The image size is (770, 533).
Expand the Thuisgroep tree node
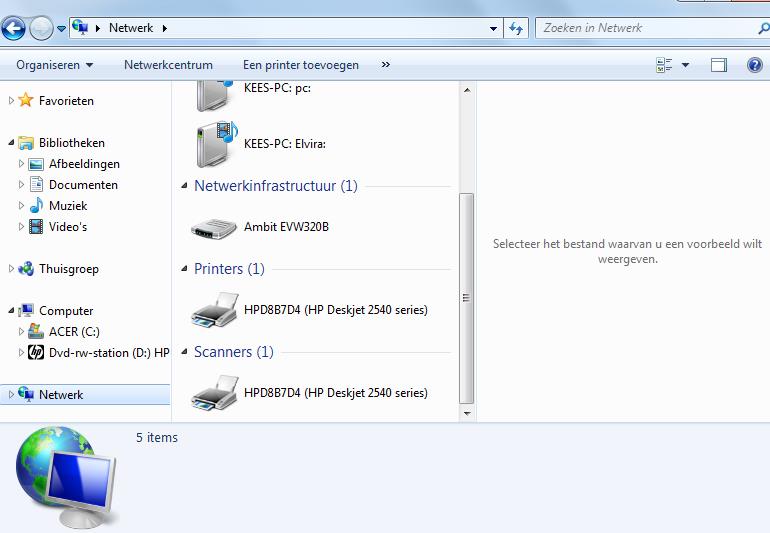[x=11, y=269]
